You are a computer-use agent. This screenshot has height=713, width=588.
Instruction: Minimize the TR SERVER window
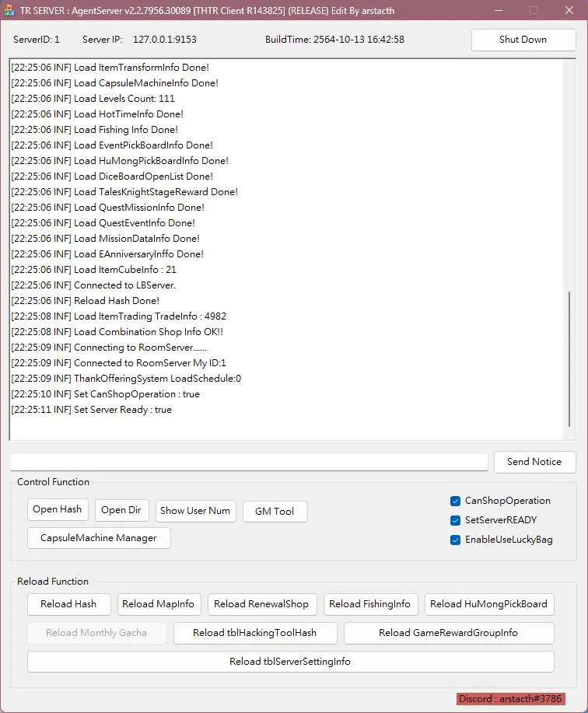499,10
